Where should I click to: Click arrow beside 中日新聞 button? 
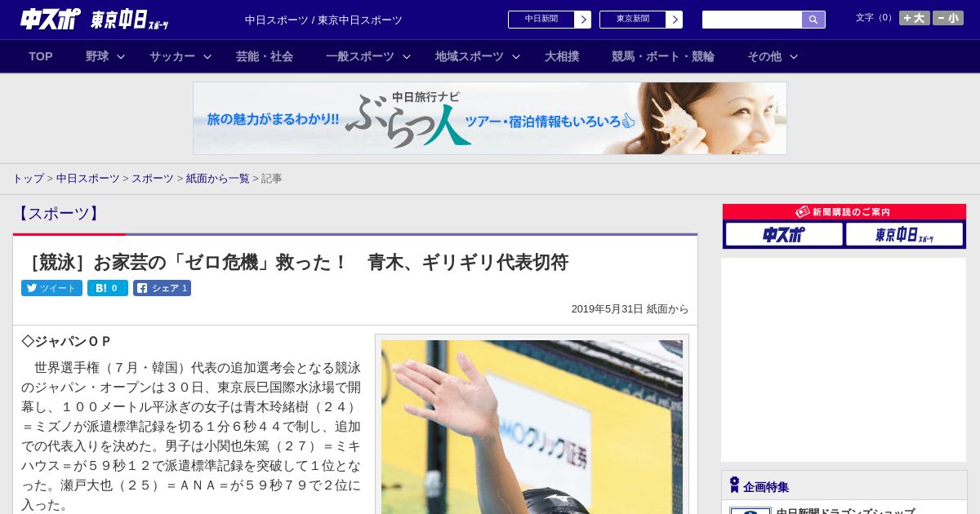pyautogui.click(x=583, y=20)
